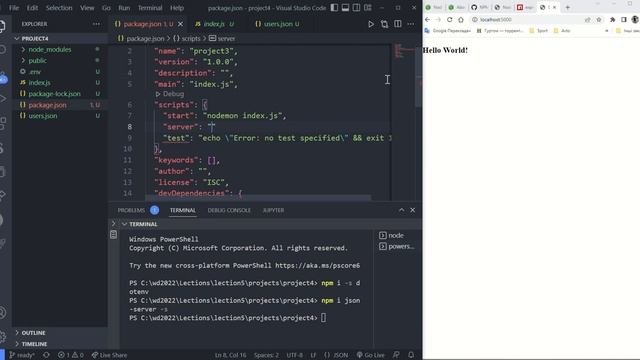Start Live Share from status bar
Screen dimensions: 640x360
(x=109, y=355)
